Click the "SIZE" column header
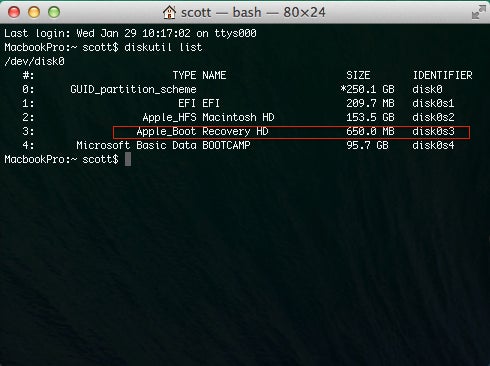 [358, 75]
